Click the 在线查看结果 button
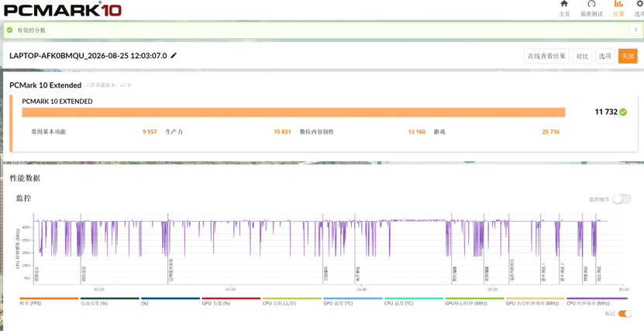 (x=546, y=56)
